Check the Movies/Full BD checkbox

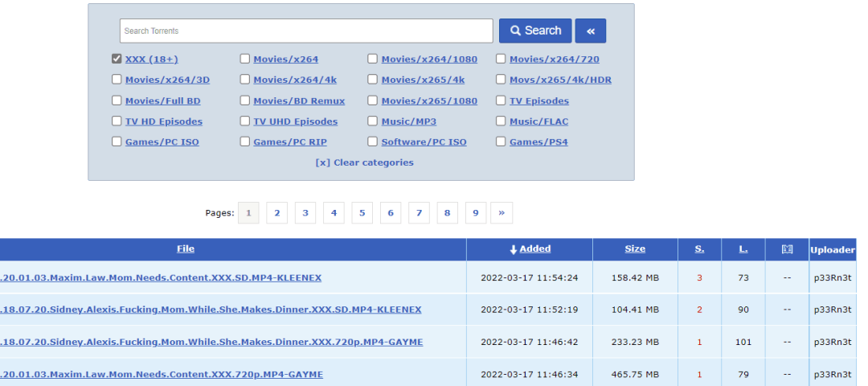point(117,101)
